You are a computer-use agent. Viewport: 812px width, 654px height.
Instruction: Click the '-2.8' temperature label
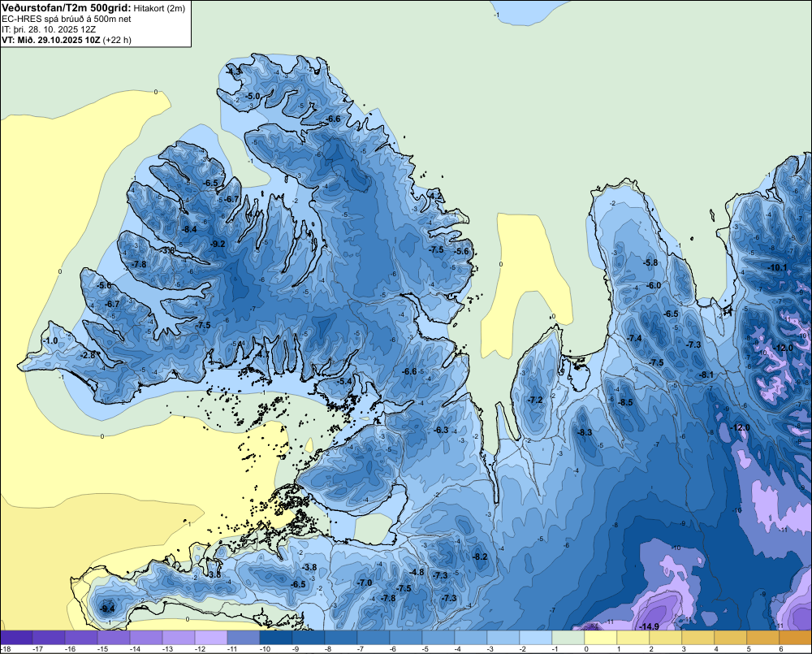pos(88,356)
